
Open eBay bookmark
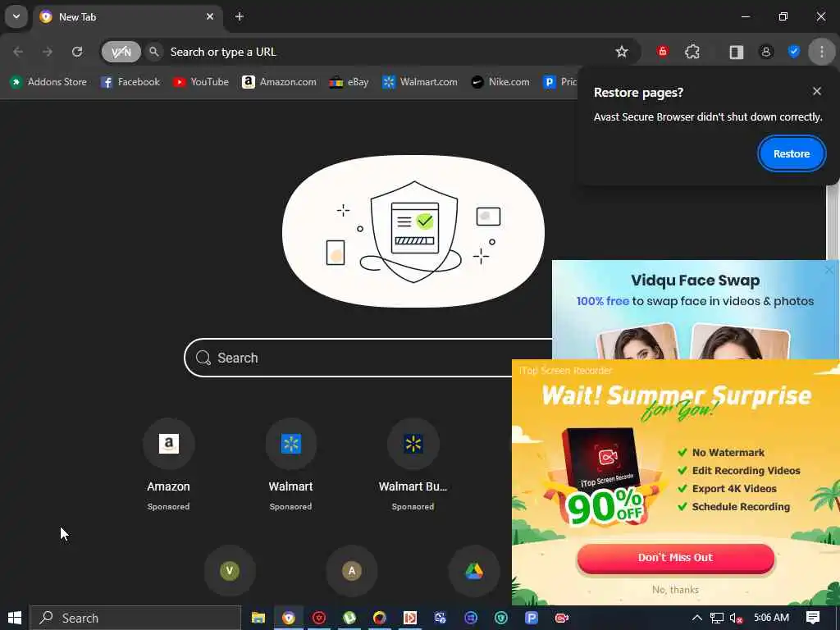point(349,82)
